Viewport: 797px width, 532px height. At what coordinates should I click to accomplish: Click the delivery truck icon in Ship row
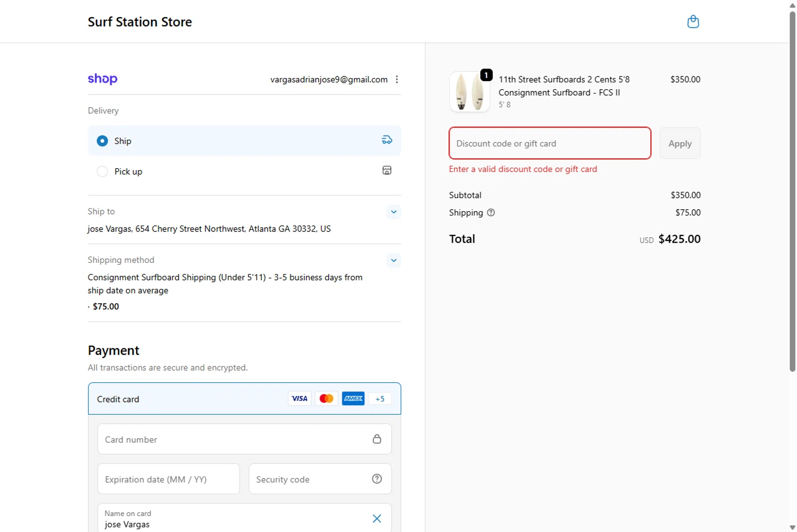coord(387,140)
